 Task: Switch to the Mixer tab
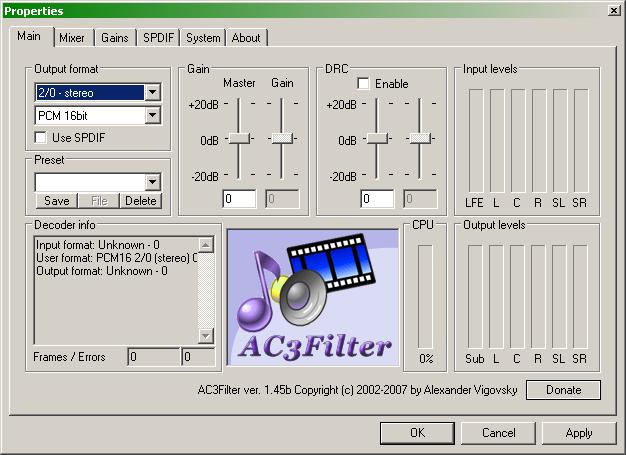[x=73, y=38]
